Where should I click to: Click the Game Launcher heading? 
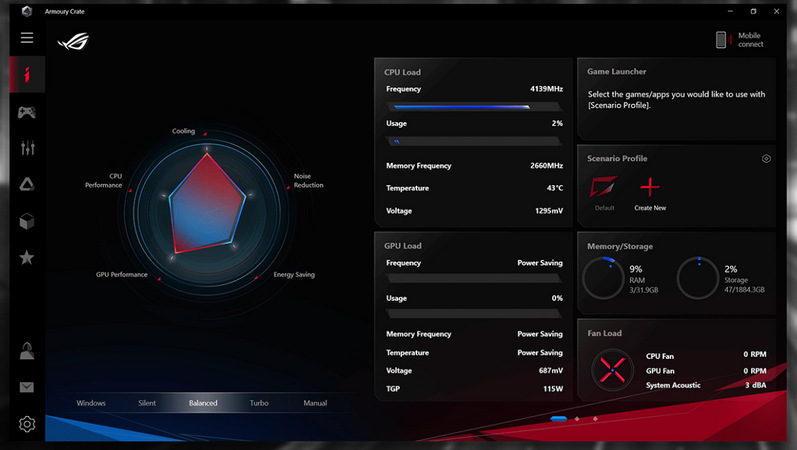pos(617,72)
